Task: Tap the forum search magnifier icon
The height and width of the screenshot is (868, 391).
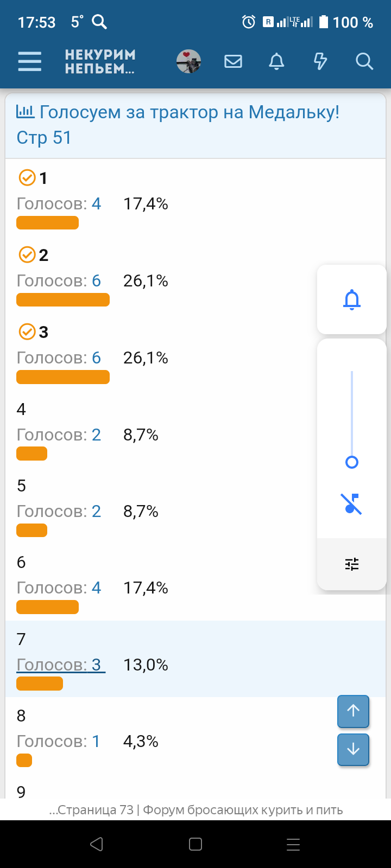Action: click(364, 61)
